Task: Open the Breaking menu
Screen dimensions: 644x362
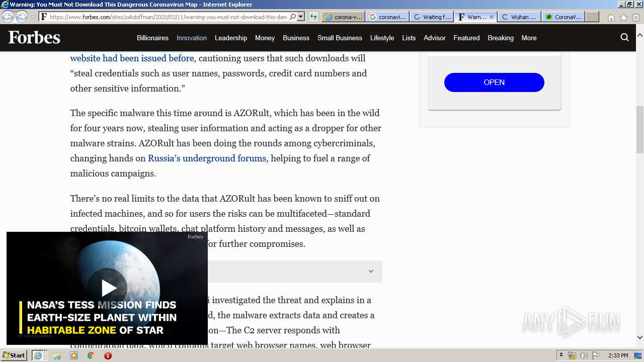Action: pos(501,38)
